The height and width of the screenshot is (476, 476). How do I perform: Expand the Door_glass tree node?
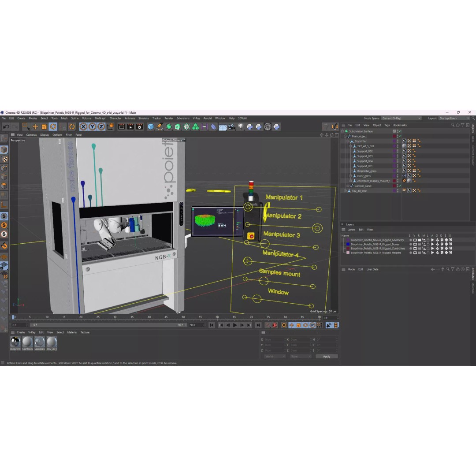(351, 176)
